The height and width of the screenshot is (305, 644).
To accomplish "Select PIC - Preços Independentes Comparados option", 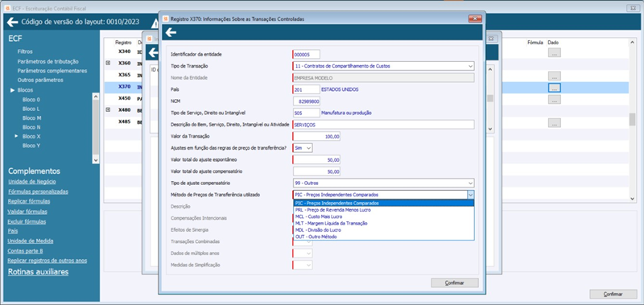I will 384,203.
